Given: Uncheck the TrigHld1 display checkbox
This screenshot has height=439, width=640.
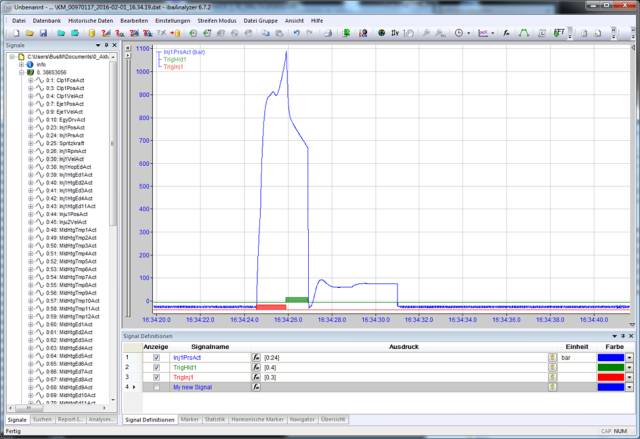Looking at the screenshot, I should click(x=155, y=367).
